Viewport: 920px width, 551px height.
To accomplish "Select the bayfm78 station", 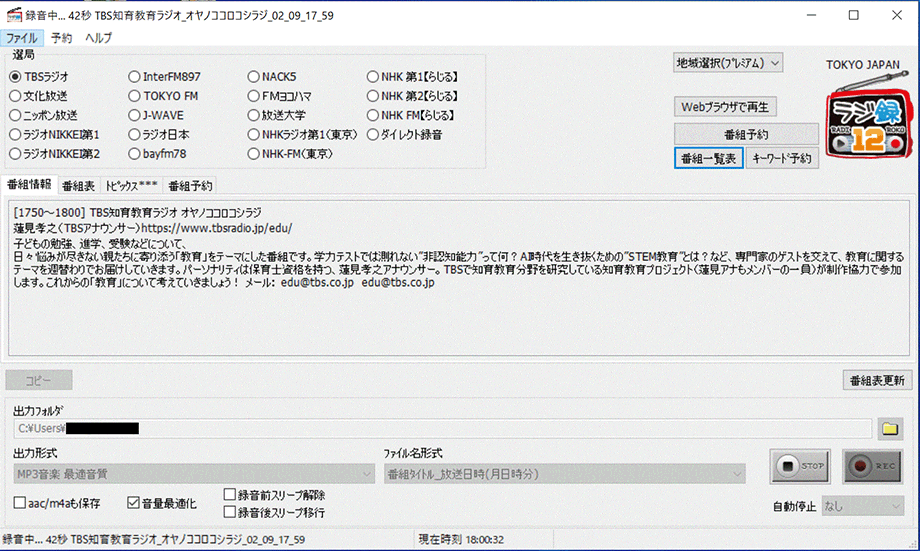I will pos(158,154).
